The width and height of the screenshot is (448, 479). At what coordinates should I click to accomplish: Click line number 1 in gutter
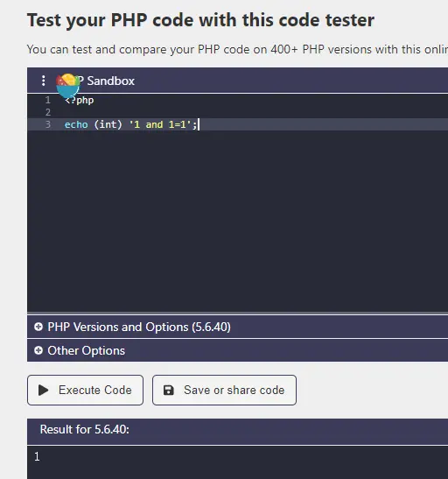pyautogui.click(x=48, y=100)
